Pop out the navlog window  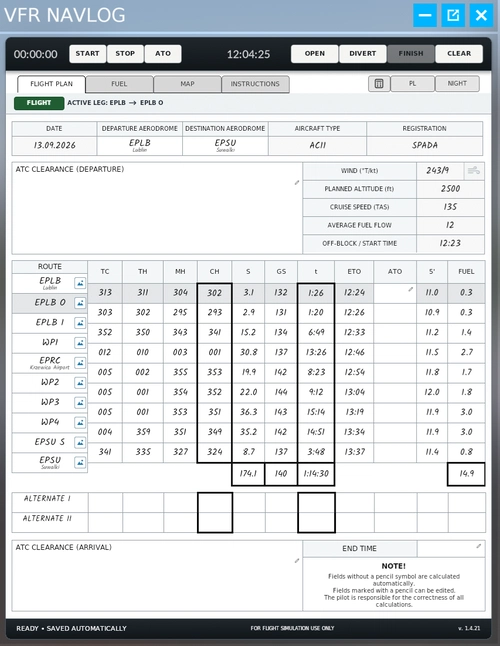453,15
